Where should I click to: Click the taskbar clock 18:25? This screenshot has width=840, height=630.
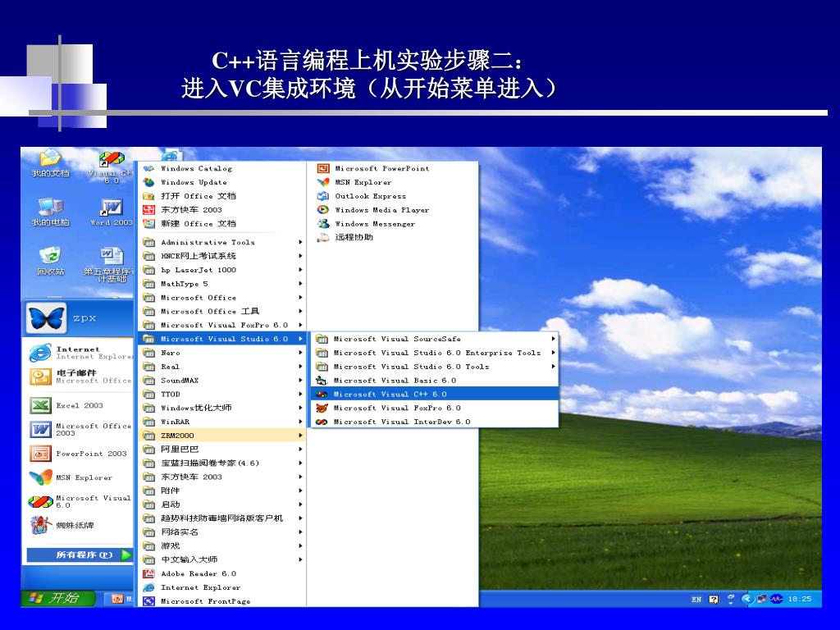pyautogui.click(x=799, y=599)
